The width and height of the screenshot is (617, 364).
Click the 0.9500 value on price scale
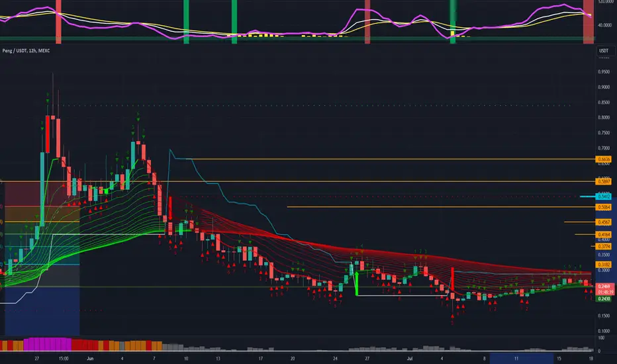click(604, 72)
